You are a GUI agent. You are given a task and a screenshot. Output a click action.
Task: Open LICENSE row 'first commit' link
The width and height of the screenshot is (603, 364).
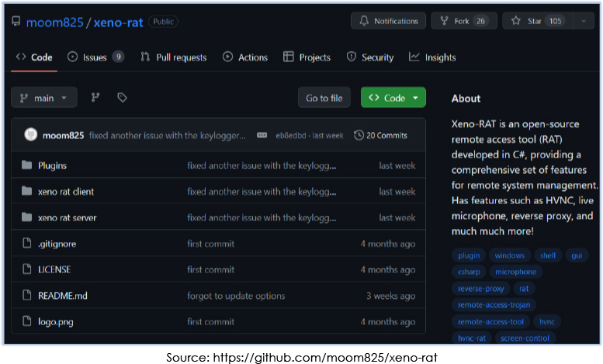coord(211,270)
